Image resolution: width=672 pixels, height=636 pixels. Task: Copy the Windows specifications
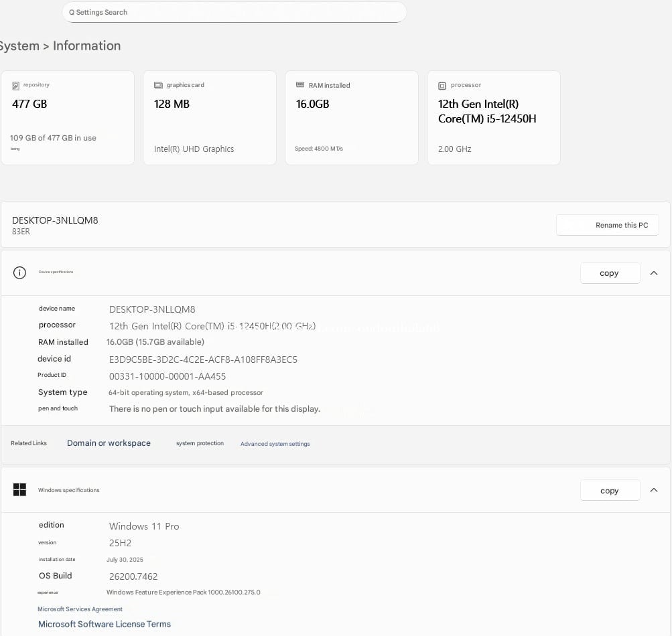pos(609,491)
